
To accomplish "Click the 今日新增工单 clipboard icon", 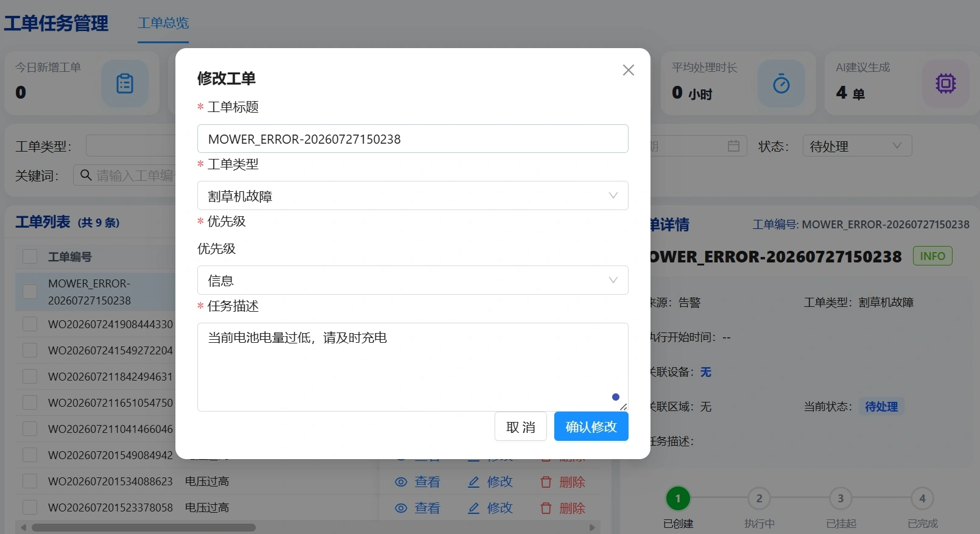I will (x=125, y=83).
